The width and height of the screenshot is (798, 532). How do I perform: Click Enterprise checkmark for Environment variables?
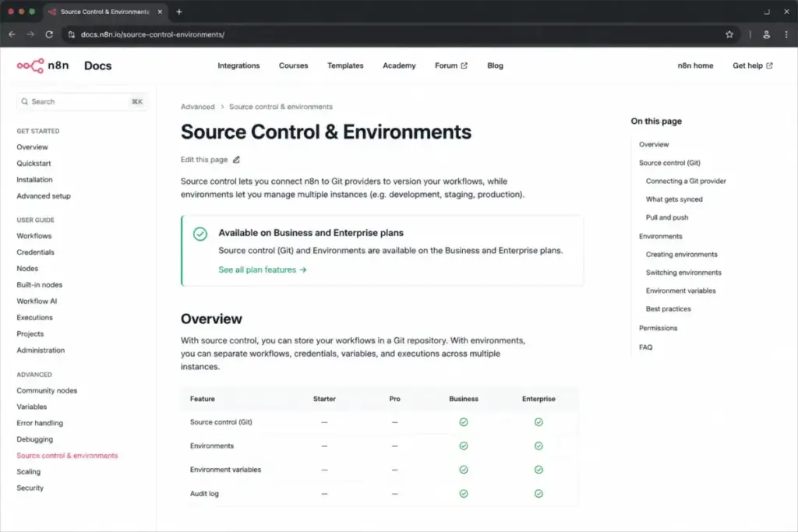click(x=538, y=470)
